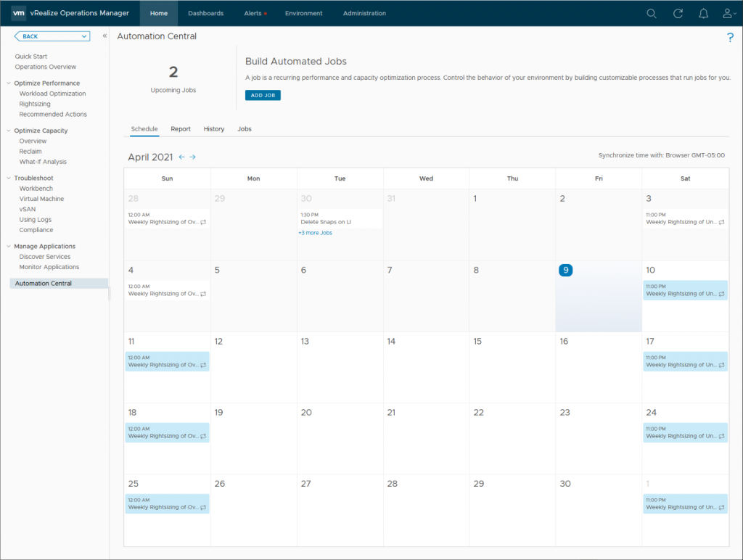Click the refresh icon in header
Image resolution: width=743 pixels, height=560 pixels.
(x=678, y=13)
